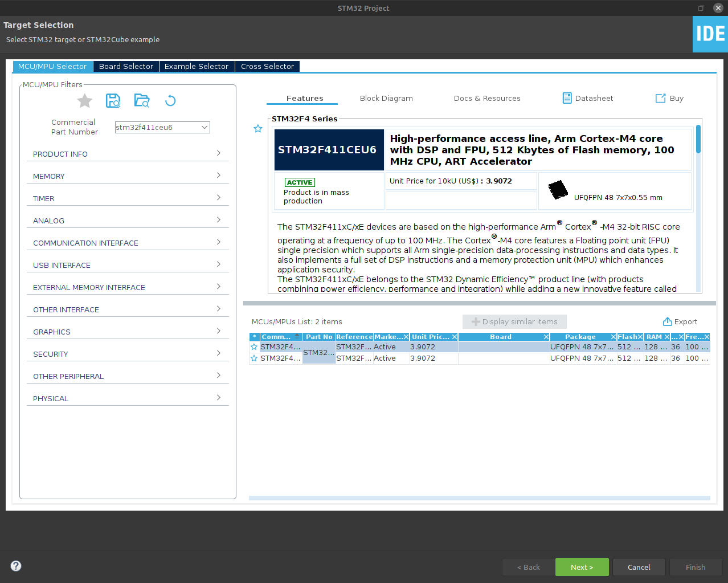Open the Docs & Resources tab

click(487, 98)
